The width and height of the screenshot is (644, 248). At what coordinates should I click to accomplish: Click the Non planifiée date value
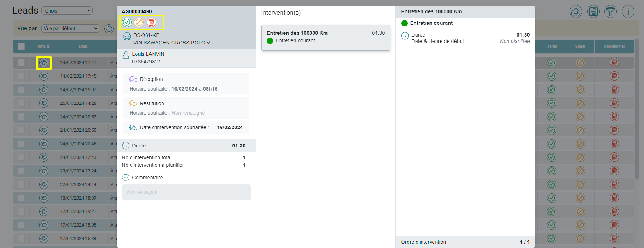pyautogui.click(x=515, y=41)
